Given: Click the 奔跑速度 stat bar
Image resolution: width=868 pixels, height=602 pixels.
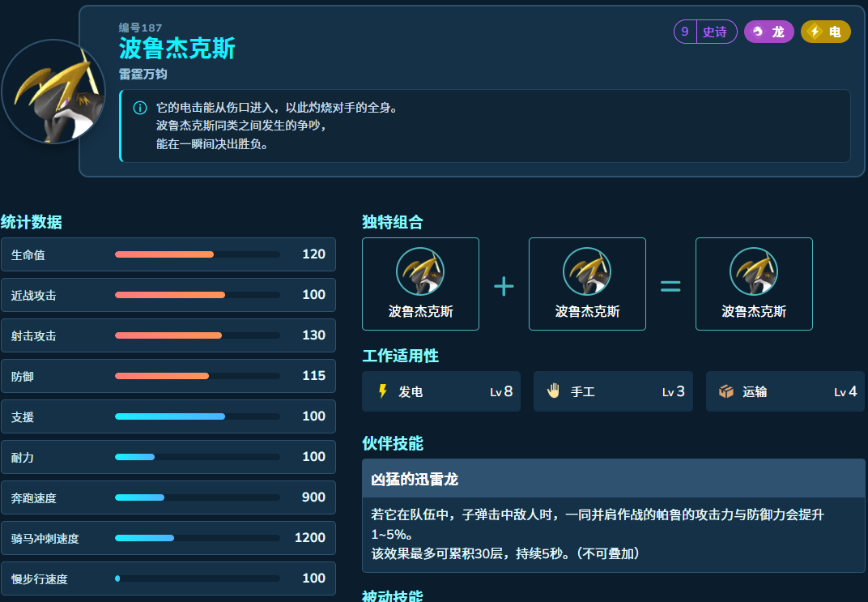Looking at the screenshot, I should pyautogui.click(x=198, y=497).
